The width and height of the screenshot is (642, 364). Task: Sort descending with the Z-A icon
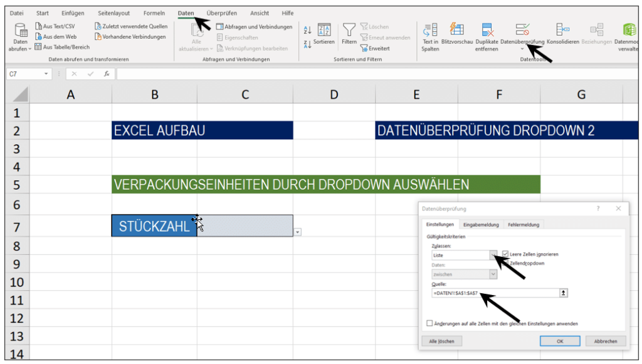tap(307, 44)
